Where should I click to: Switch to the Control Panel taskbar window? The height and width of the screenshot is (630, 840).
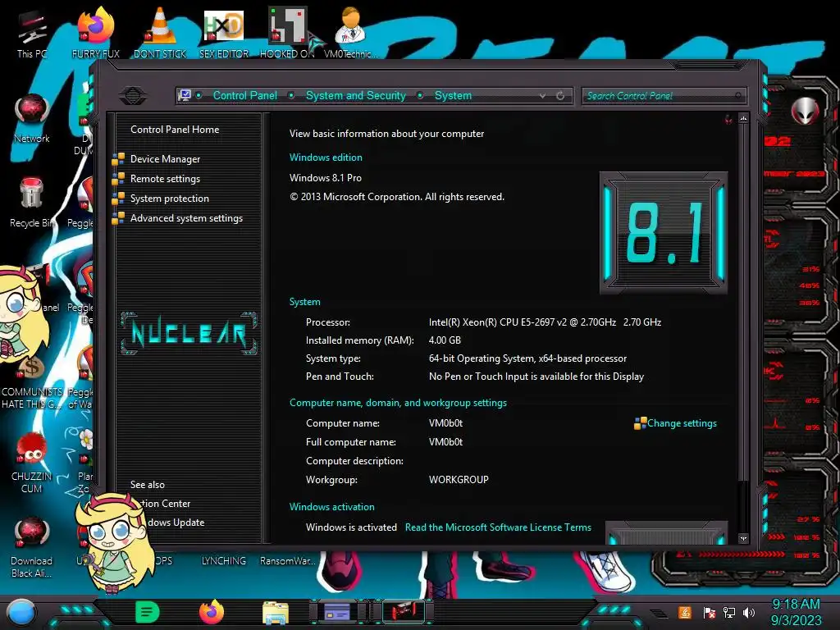337,612
